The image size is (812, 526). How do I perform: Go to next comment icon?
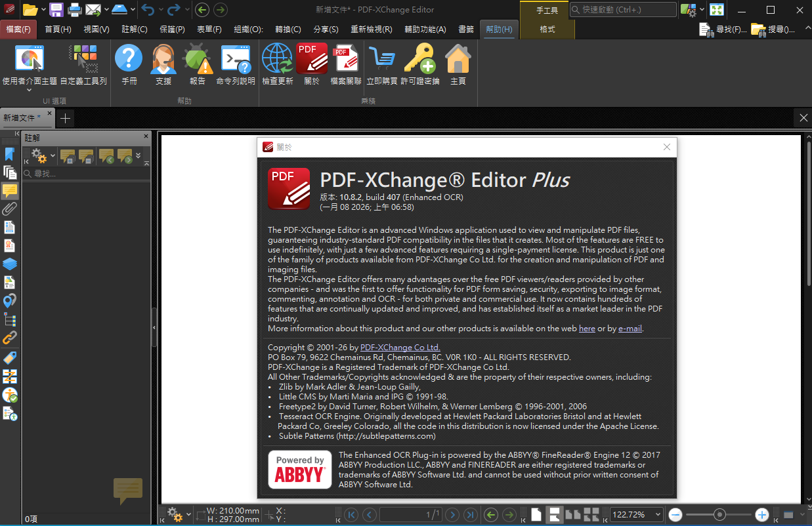[x=125, y=157]
